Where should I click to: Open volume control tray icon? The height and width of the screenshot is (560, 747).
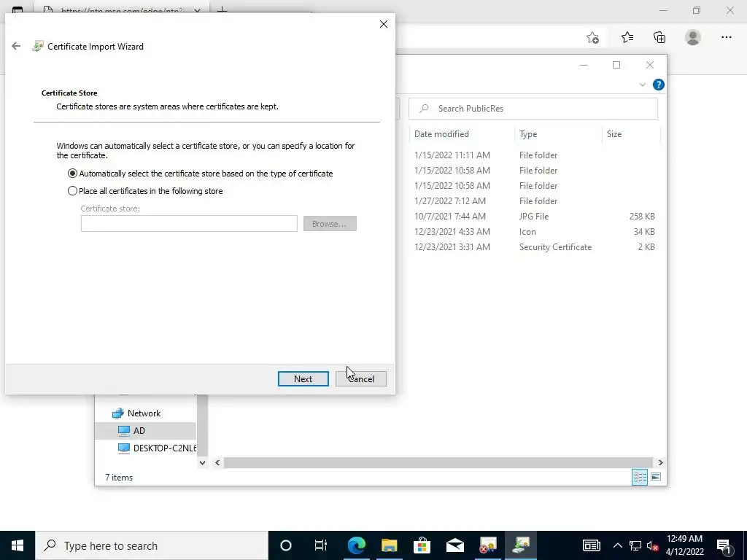653,545
